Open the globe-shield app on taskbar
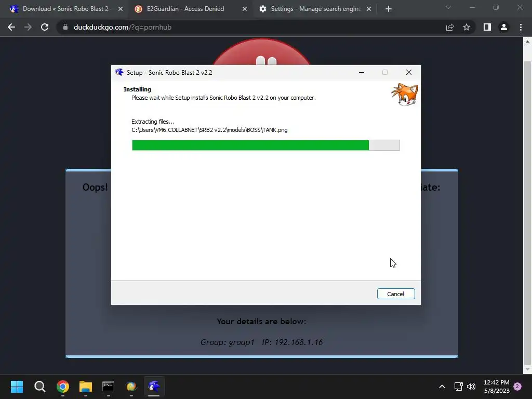 click(x=131, y=387)
